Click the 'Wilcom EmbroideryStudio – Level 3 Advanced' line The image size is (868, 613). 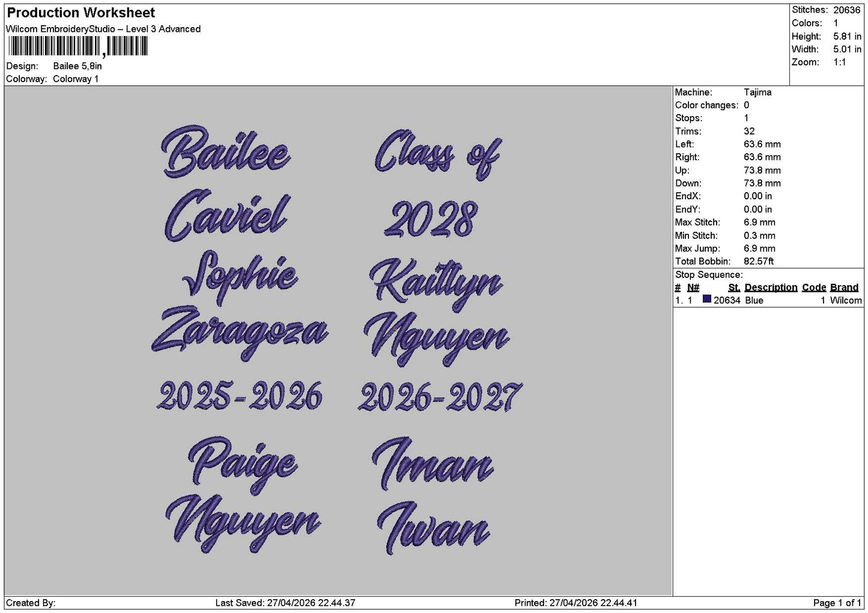tap(103, 29)
